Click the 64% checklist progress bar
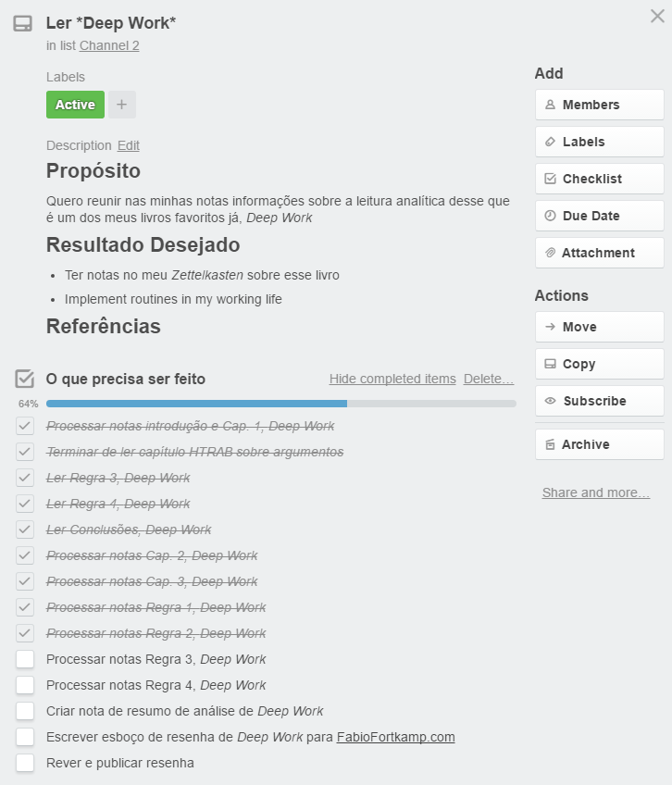 pos(278,404)
